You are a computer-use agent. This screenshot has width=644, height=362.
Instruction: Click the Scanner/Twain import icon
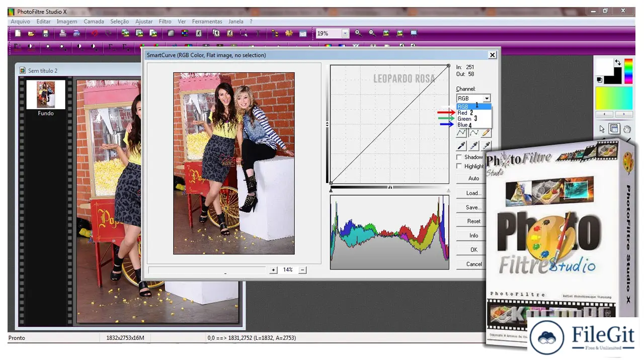76,33
